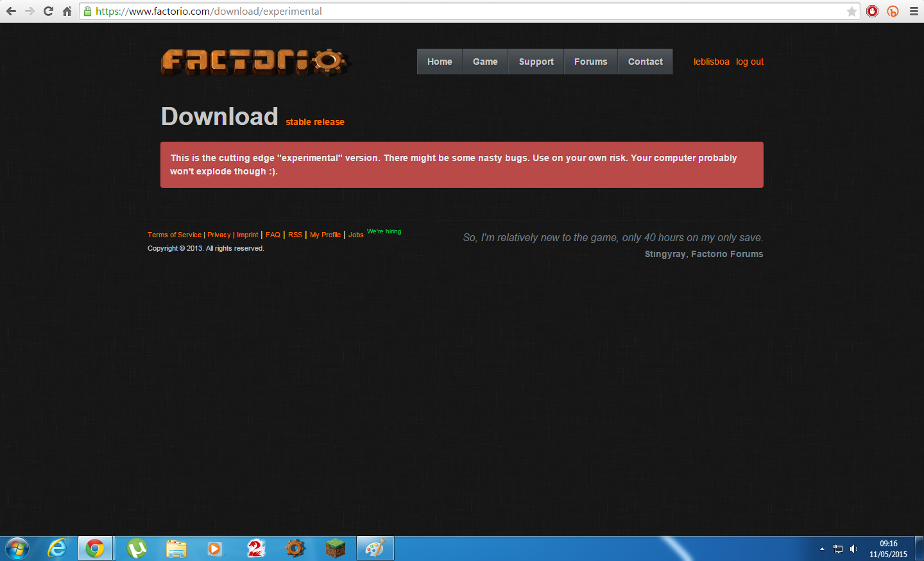The width and height of the screenshot is (924, 561).
Task: Click the Stingyray, Factorio Forums attribution
Action: point(704,254)
